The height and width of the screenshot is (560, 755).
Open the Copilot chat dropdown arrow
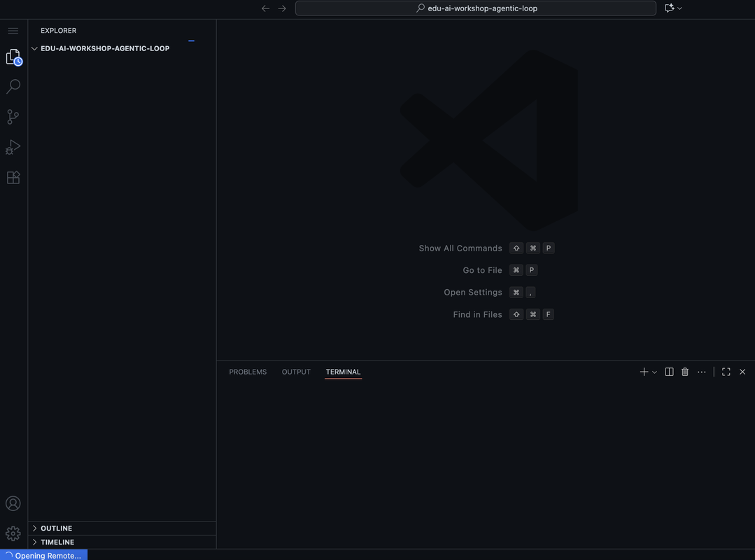680,8
